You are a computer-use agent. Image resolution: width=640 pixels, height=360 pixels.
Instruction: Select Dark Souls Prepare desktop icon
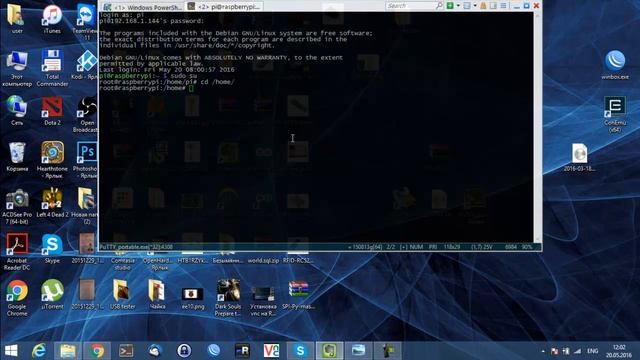point(228,298)
